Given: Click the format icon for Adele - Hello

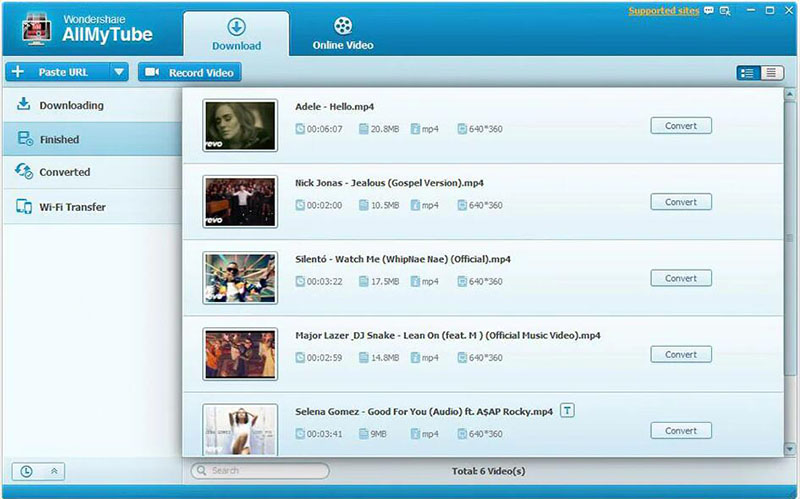Looking at the screenshot, I should point(415,129).
